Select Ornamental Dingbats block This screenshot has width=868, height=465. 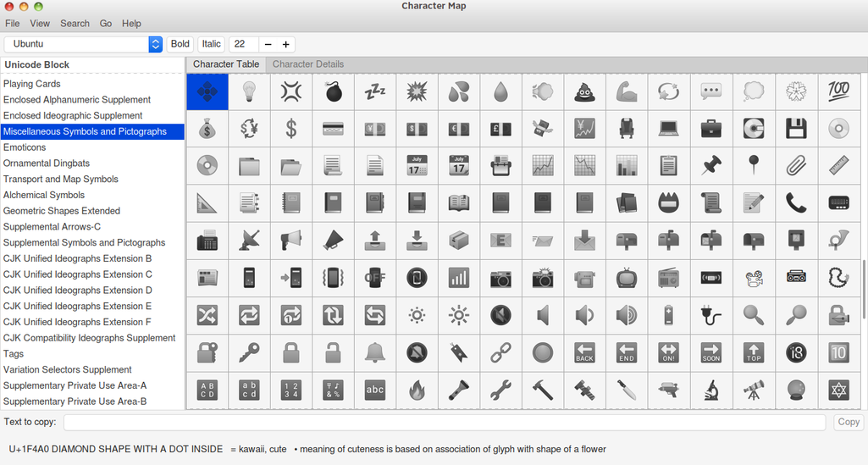[x=92, y=163]
